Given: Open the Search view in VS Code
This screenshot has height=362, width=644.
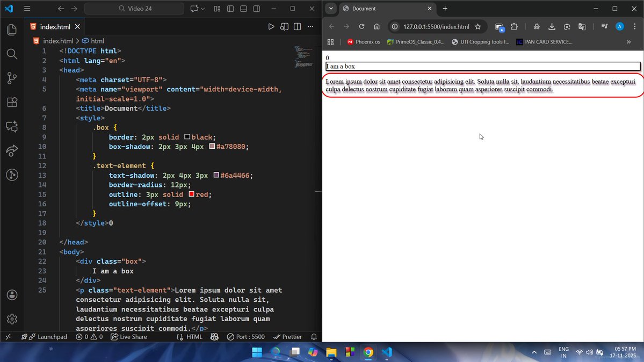Looking at the screenshot, I should point(12,54).
